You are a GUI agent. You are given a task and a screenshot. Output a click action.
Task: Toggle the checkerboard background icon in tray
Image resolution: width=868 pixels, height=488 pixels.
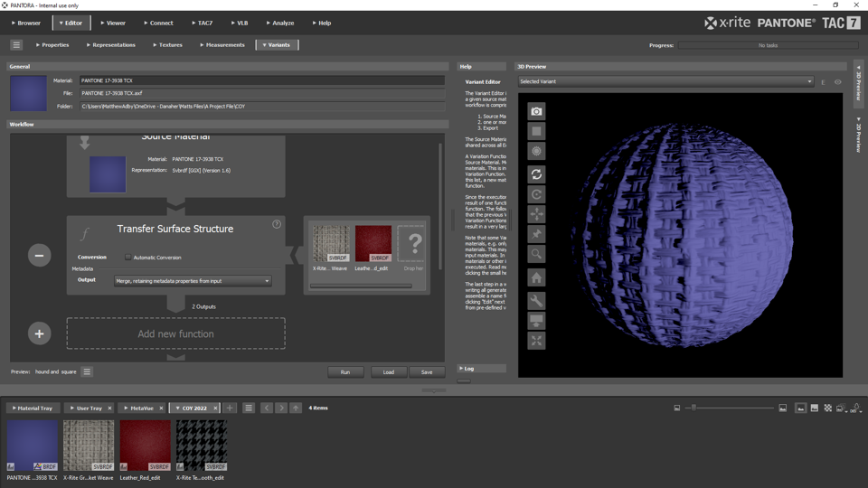[827, 408]
